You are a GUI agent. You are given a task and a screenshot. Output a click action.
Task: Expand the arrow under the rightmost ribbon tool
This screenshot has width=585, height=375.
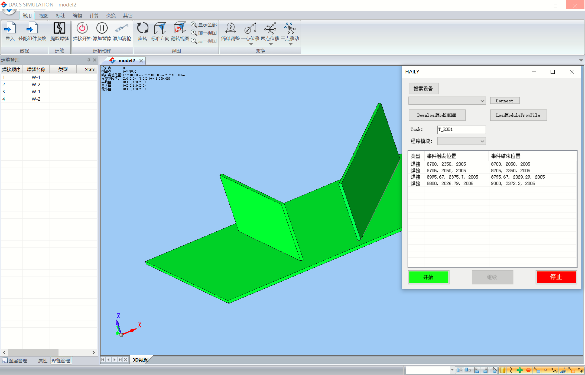(x=290, y=44)
